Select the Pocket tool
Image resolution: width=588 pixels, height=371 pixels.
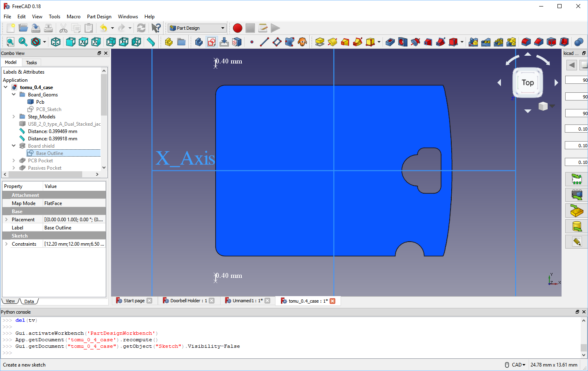(389, 42)
